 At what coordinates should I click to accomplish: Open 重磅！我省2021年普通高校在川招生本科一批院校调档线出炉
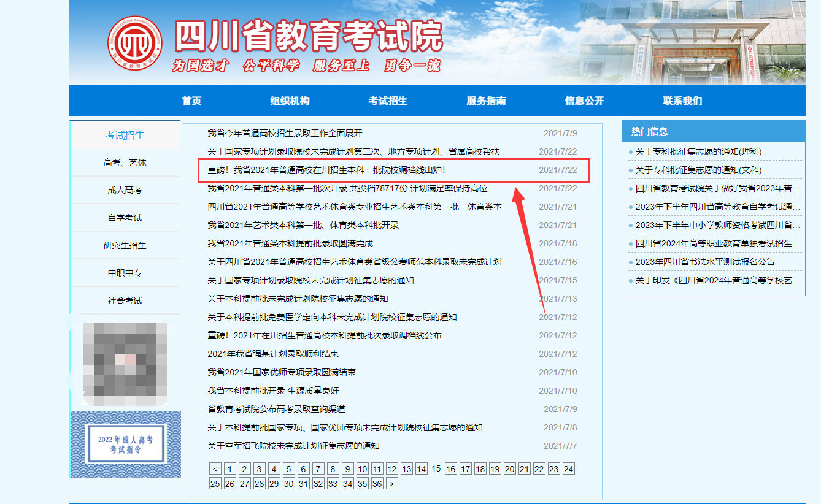click(x=326, y=170)
